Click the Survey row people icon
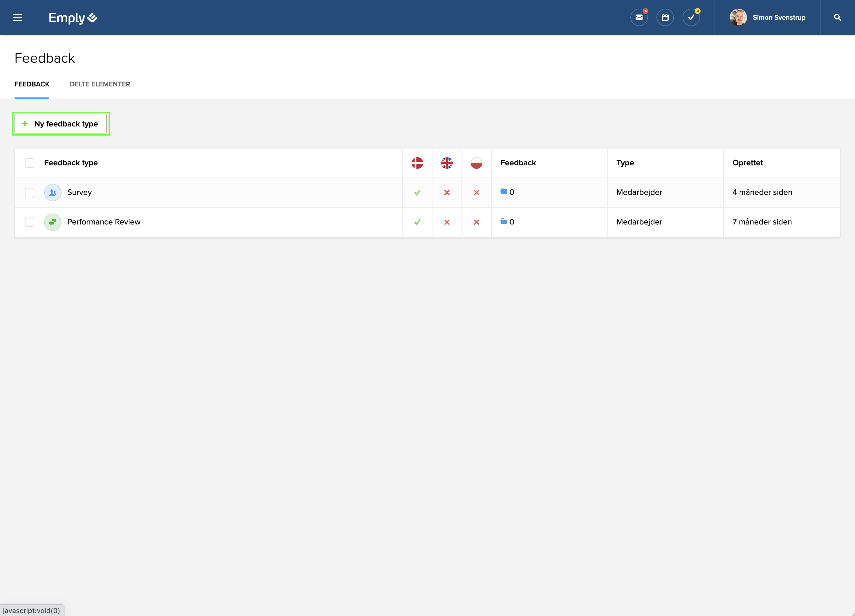The height and width of the screenshot is (616, 855). tap(53, 193)
